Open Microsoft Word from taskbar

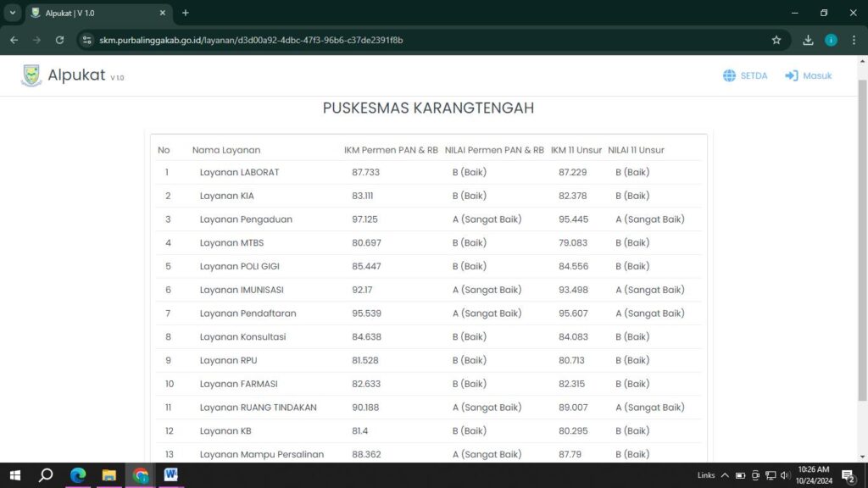pos(171,475)
